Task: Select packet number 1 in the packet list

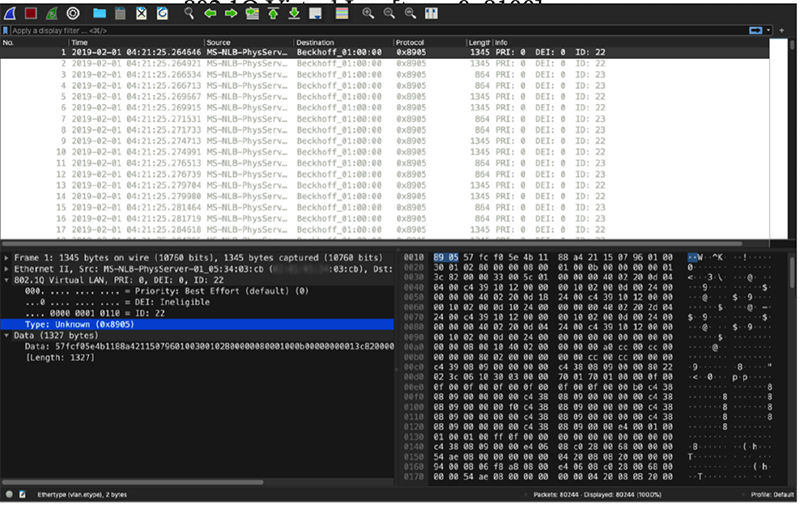Action: 385,53
